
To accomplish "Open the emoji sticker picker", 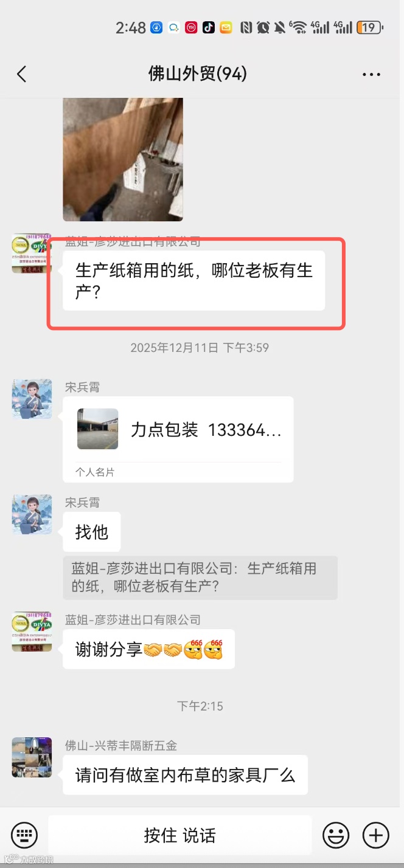I will [x=336, y=835].
